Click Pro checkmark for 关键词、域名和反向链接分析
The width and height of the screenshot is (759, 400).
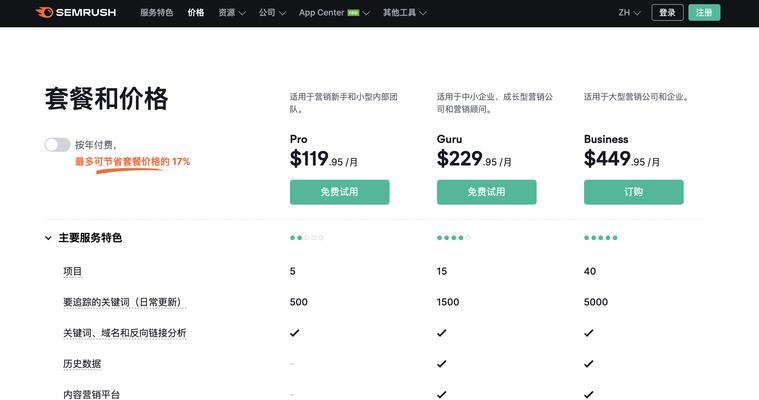tap(294, 333)
